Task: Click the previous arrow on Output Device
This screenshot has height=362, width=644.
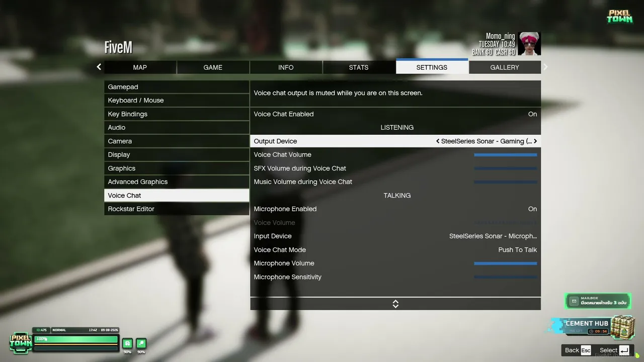Action: pyautogui.click(x=438, y=141)
